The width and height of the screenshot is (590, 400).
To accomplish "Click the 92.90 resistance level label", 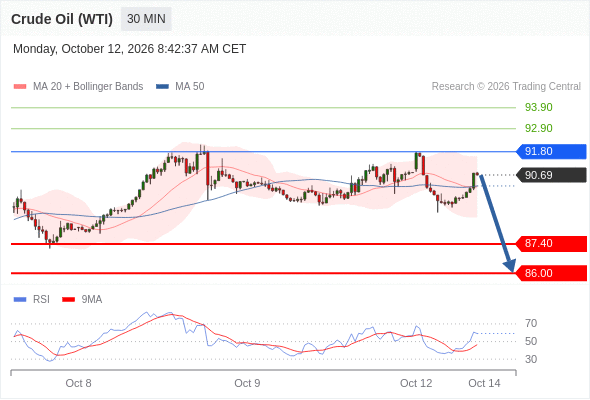I will click(538, 128).
